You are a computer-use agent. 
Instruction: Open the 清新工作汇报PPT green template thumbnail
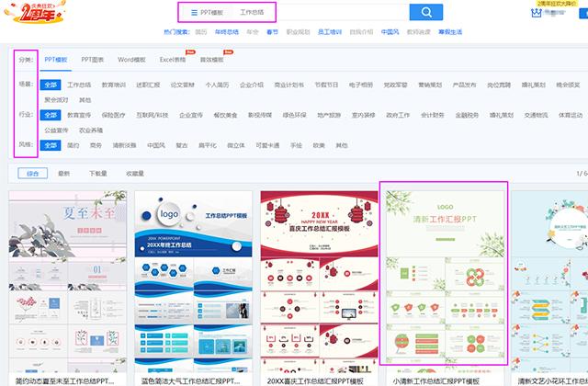point(445,281)
